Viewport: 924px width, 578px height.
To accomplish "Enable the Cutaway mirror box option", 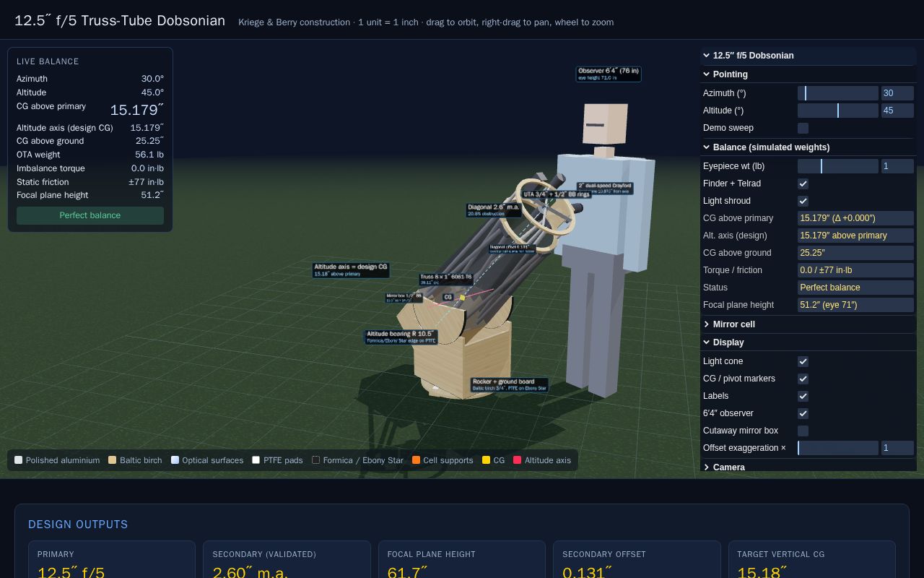I will pos(803,431).
